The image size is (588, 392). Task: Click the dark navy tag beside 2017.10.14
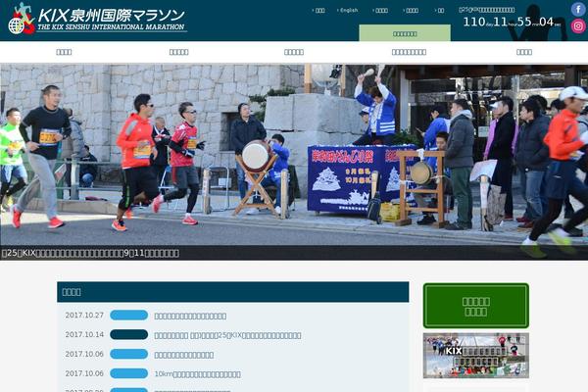129,334
